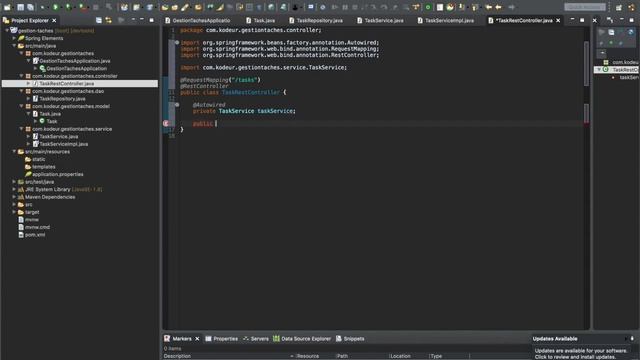The width and height of the screenshot is (640, 360).
Task: Switch to TaskServiceImpl.java editor tab
Action: pyautogui.click(x=446, y=20)
